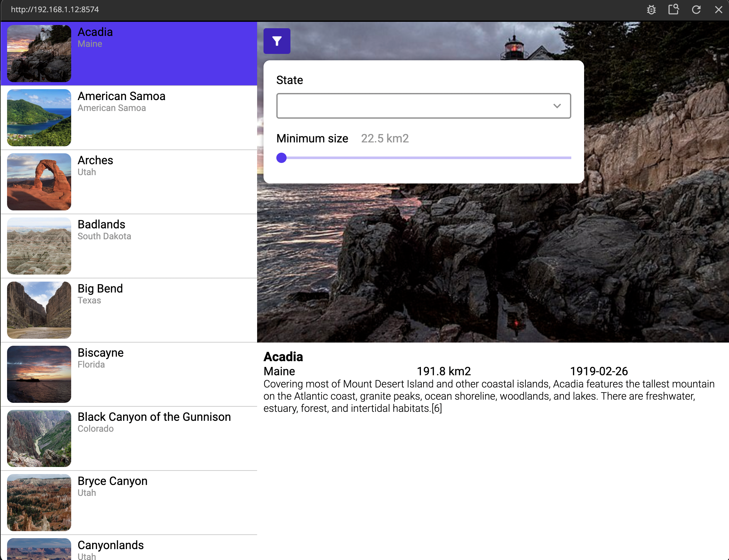Click the Texas subtitle under Big Bend
Screen dimensions: 729x560
[89, 300]
